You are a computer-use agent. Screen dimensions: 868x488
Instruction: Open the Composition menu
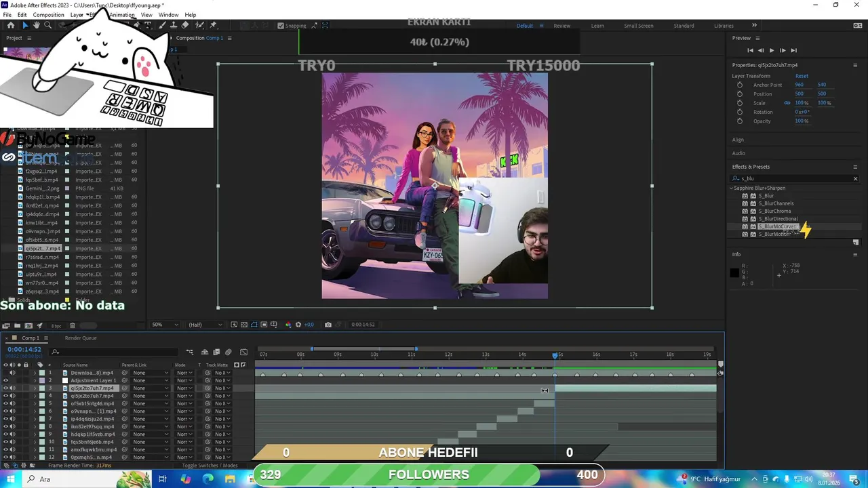click(x=48, y=15)
